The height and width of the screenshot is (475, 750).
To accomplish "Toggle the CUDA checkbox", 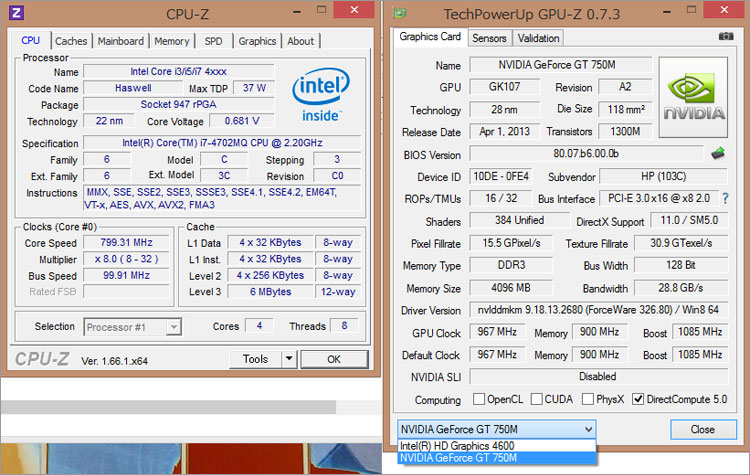I will click(537, 399).
